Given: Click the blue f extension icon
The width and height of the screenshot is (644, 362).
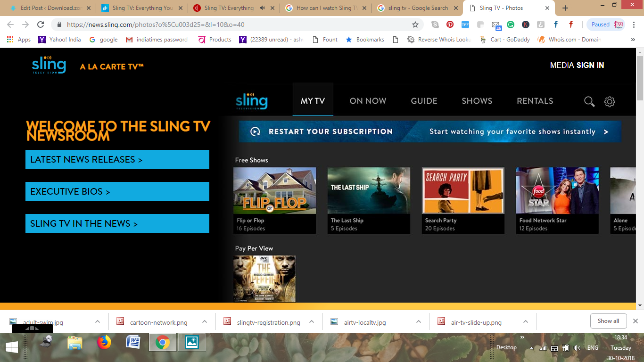Looking at the screenshot, I should 556,25.
